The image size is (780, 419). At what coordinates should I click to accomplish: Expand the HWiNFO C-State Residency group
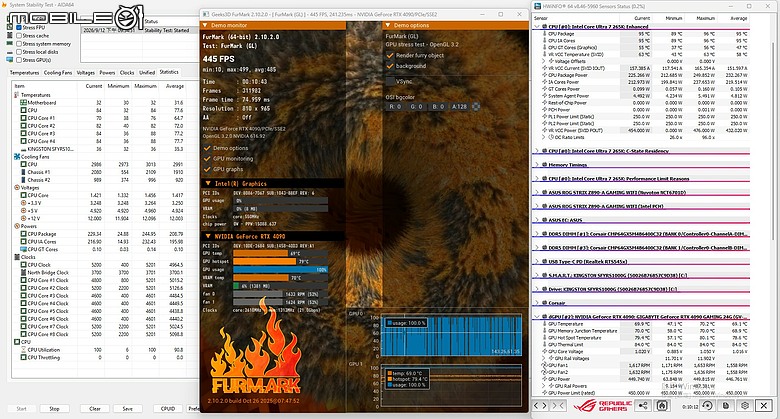click(x=537, y=151)
